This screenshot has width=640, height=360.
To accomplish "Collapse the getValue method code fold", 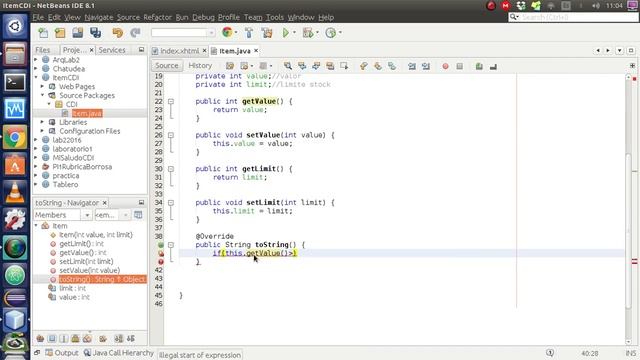I will click(171, 101).
